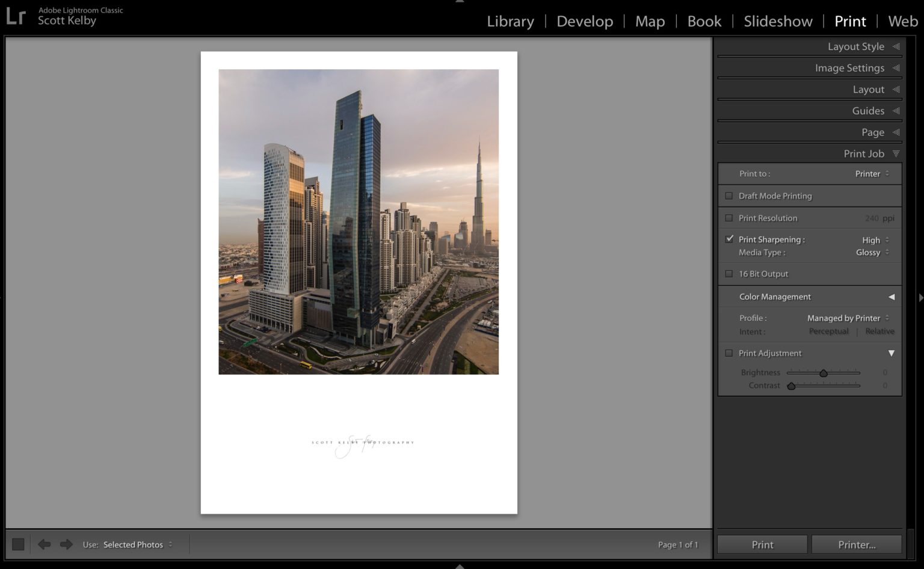Screen dimensions: 924x569
Task: Click the square stop icon in the bottom toolbar
Action: point(18,544)
